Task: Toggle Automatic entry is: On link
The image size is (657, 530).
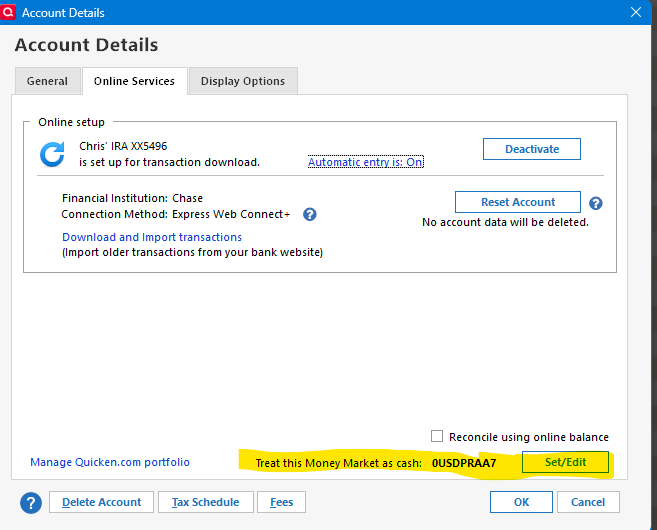Action: coord(366,162)
